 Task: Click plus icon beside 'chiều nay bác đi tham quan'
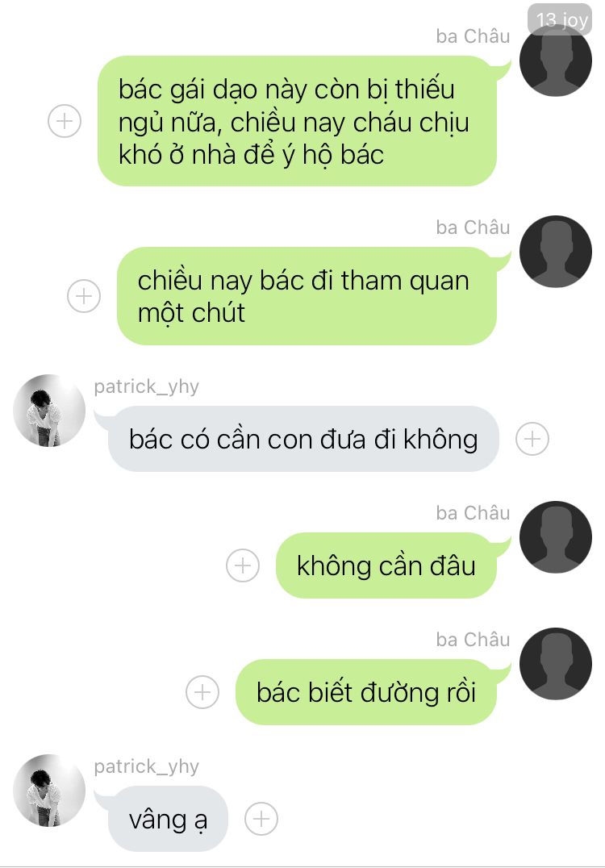point(84,295)
